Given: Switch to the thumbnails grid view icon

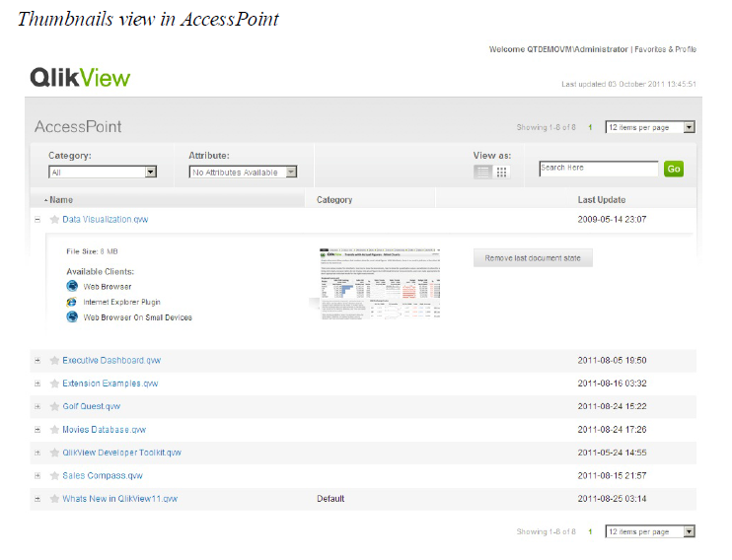Looking at the screenshot, I should (501, 173).
